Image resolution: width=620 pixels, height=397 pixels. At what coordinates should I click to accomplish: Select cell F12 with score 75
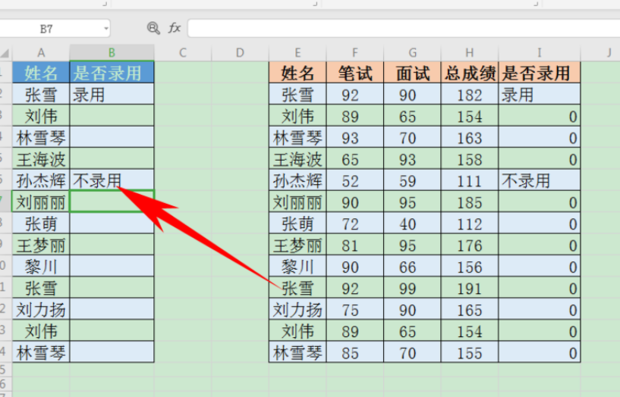click(x=355, y=309)
